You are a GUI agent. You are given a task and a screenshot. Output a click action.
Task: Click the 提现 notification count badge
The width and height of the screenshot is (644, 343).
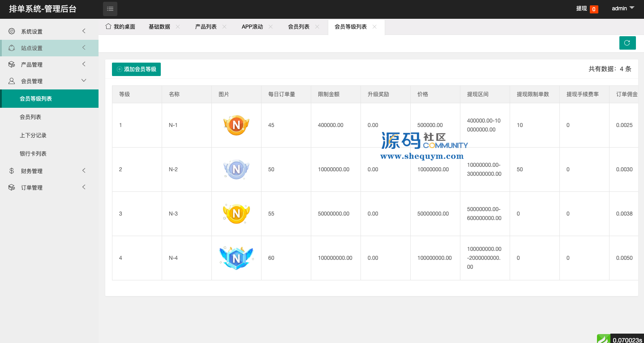tap(594, 9)
